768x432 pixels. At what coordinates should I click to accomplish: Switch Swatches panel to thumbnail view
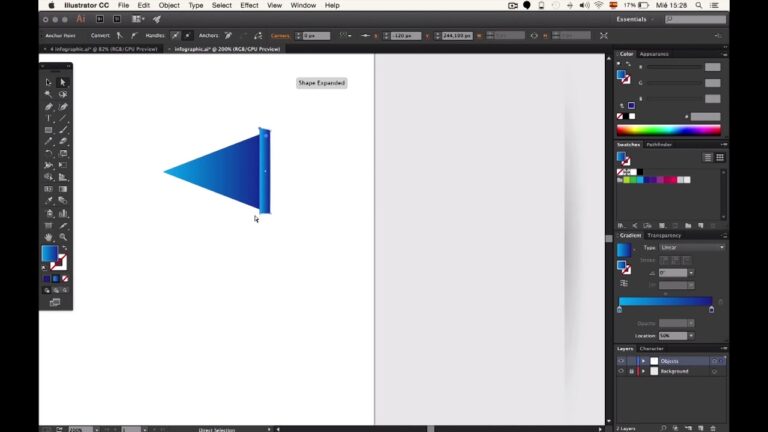point(720,157)
